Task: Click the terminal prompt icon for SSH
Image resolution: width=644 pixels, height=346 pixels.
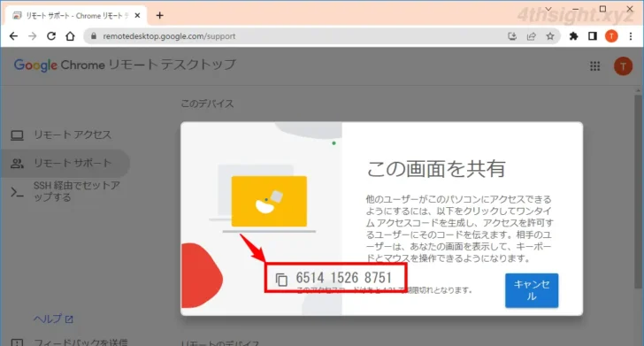Action: [x=17, y=192]
